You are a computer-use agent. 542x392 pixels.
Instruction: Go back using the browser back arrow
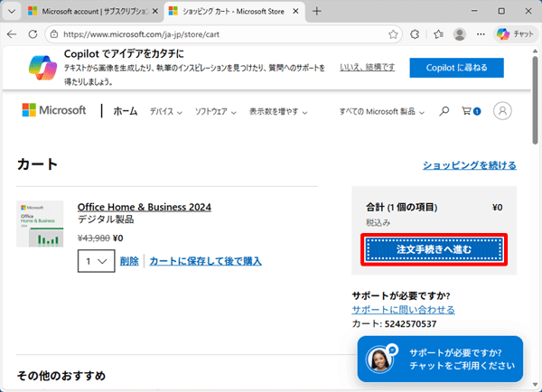pyautogui.click(x=13, y=34)
